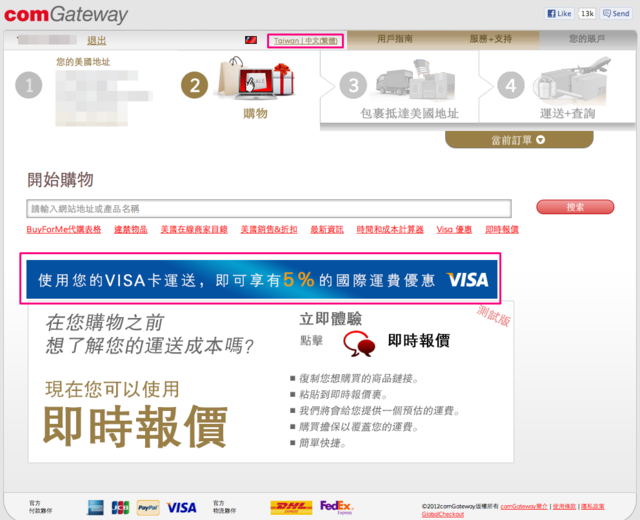The width and height of the screenshot is (640, 520).
Task: Open the 您的賬戶 account tab
Action: 587,39
